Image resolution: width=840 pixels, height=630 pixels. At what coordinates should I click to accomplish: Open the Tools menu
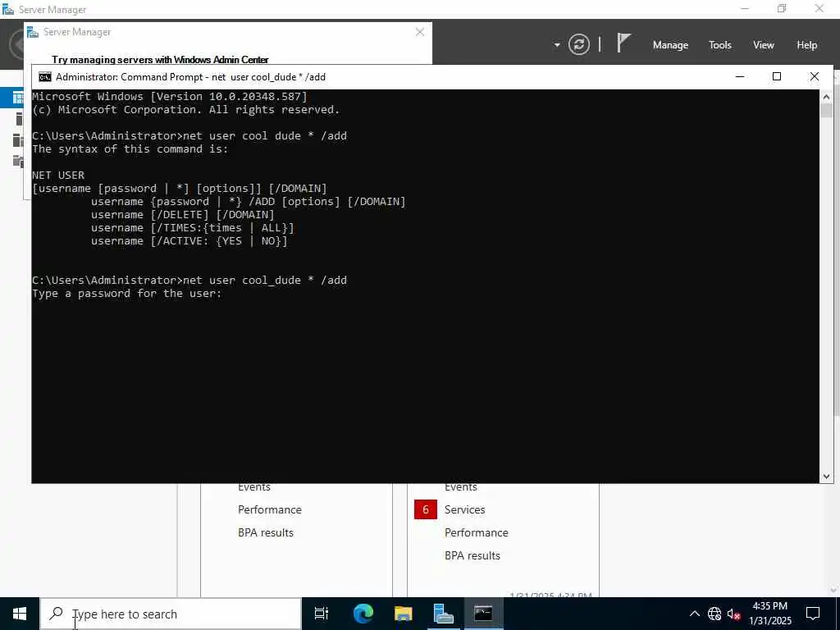click(x=719, y=45)
